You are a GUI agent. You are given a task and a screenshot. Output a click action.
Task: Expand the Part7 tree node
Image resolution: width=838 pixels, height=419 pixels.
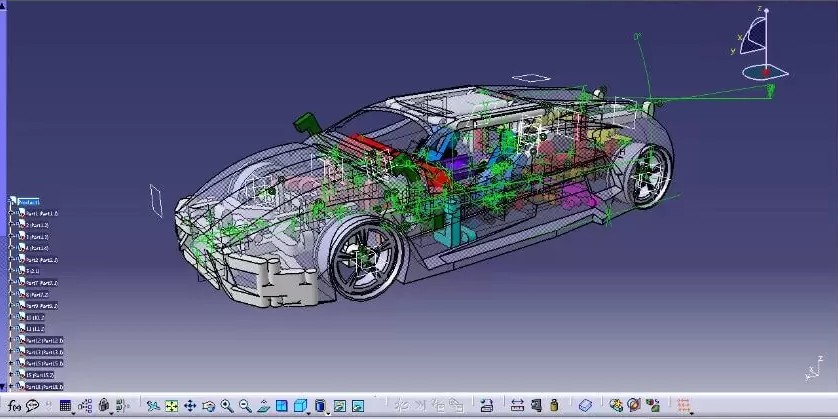(x=11, y=283)
